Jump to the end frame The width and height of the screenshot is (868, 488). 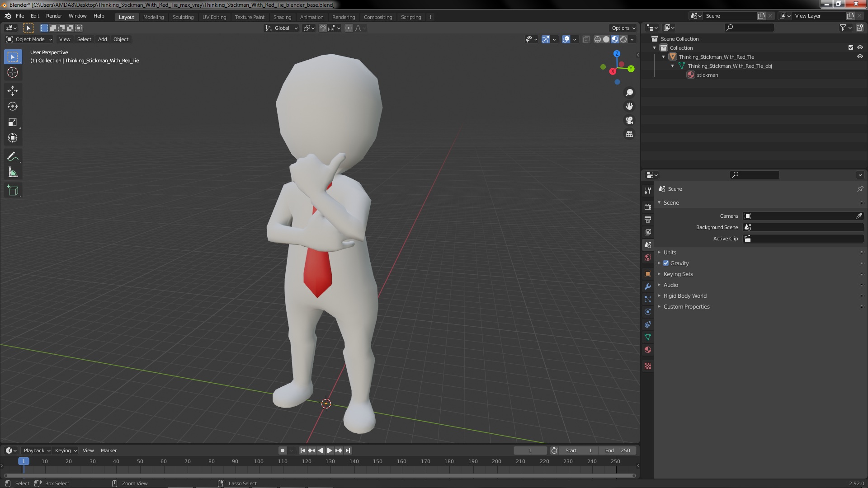[x=348, y=450]
